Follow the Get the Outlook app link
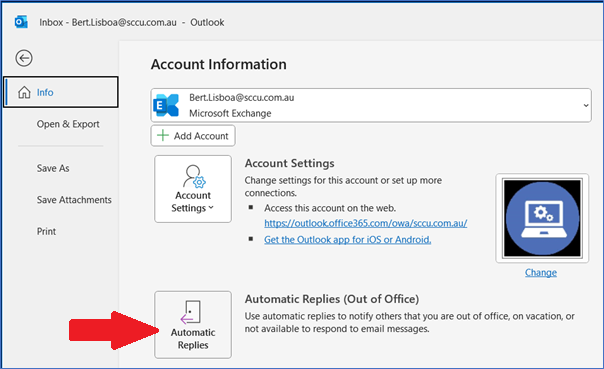The image size is (604, 369). coord(347,240)
